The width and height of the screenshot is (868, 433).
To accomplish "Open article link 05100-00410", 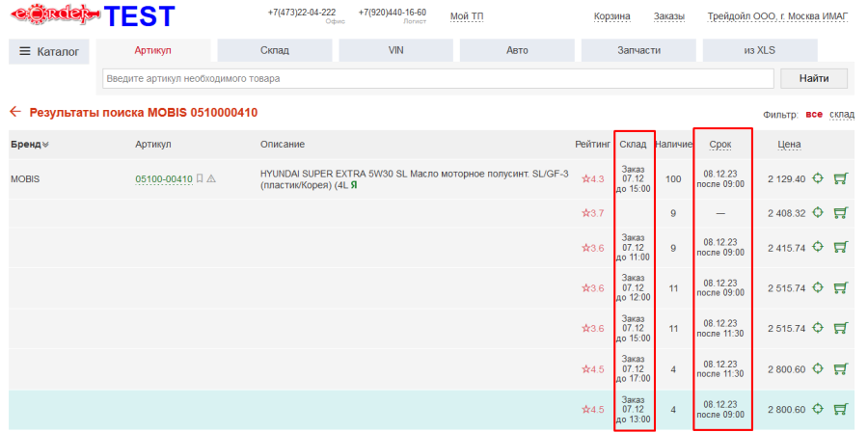I will [x=164, y=178].
